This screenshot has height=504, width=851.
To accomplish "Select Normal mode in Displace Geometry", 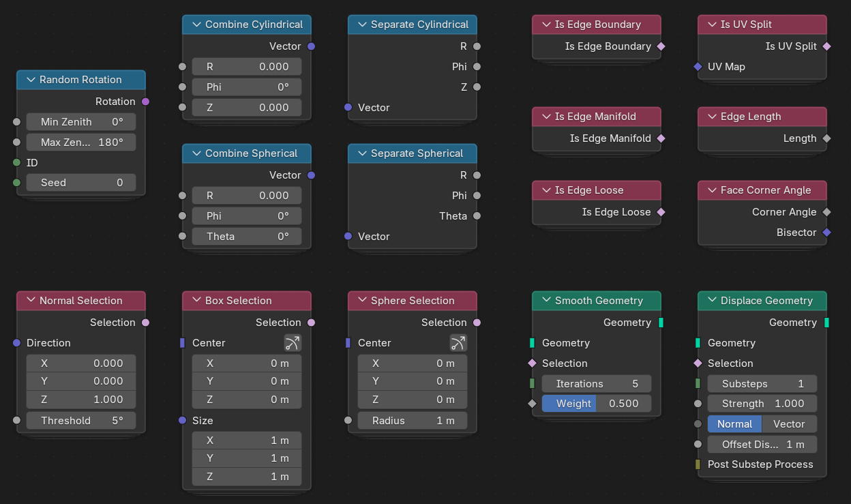I will pos(734,424).
